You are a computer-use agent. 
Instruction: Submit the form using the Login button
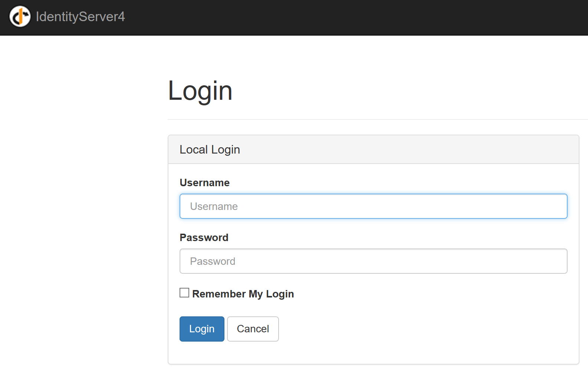coord(202,329)
